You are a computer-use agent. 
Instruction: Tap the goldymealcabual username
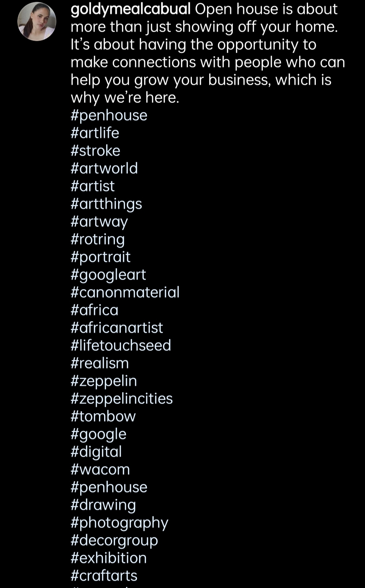[x=130, y=9]
